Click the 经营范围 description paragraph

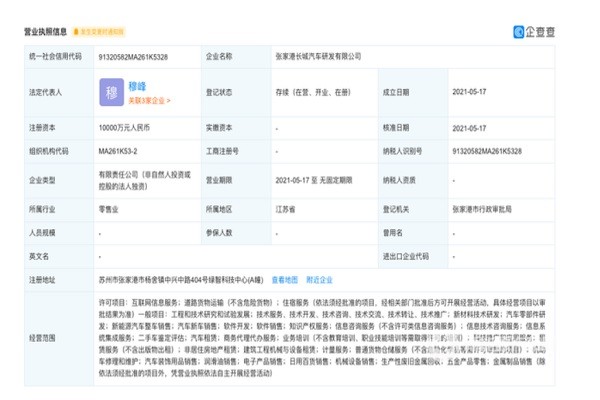tap(322, 338)
